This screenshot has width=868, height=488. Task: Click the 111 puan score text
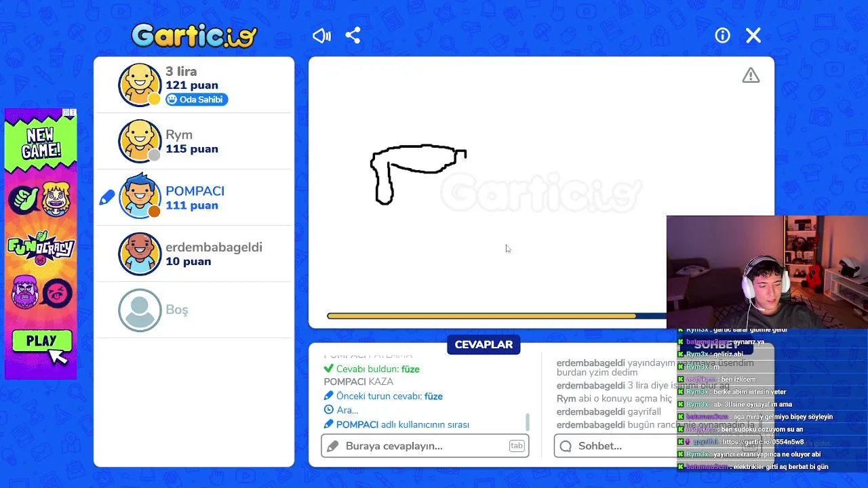(192, 205)
